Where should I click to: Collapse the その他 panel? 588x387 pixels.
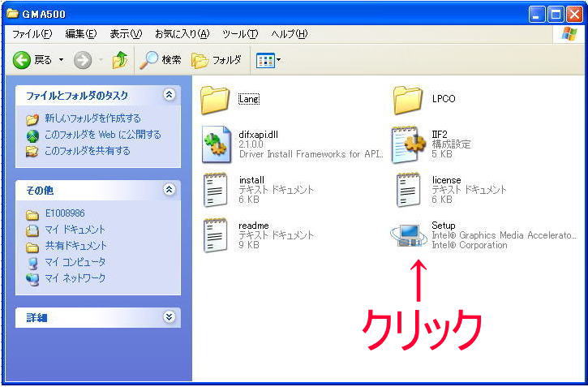(x=170, y=189)
